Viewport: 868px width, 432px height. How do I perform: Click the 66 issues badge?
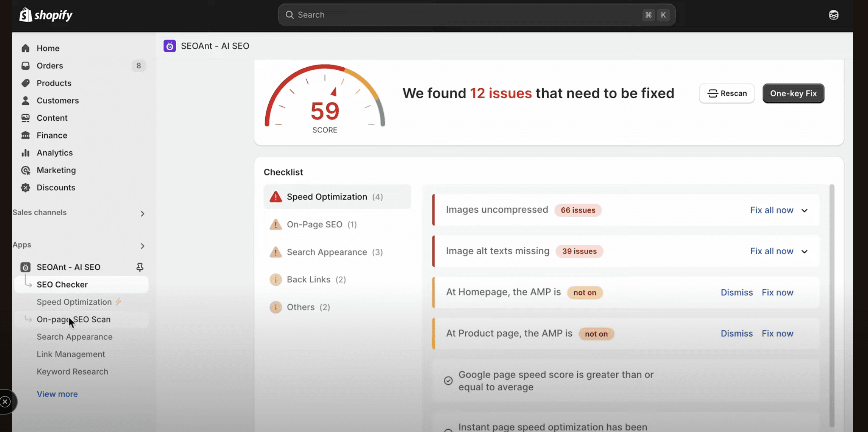(x=578, y=210)
